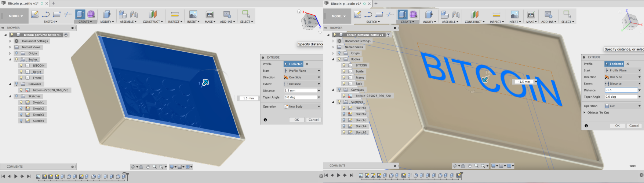This screenshot has height=183, width=644.
Task: Expand Objects To Cut section
Action: pos(585,112)
